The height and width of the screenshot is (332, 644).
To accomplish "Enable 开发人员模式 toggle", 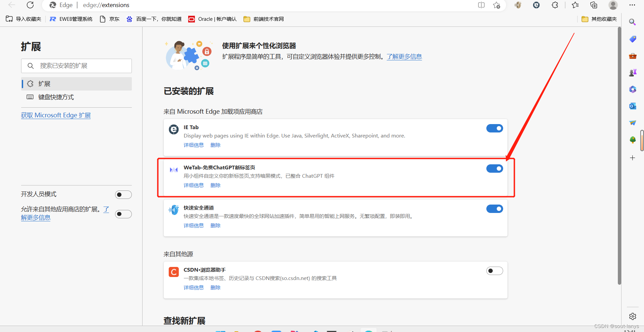I will pos(123,195).
